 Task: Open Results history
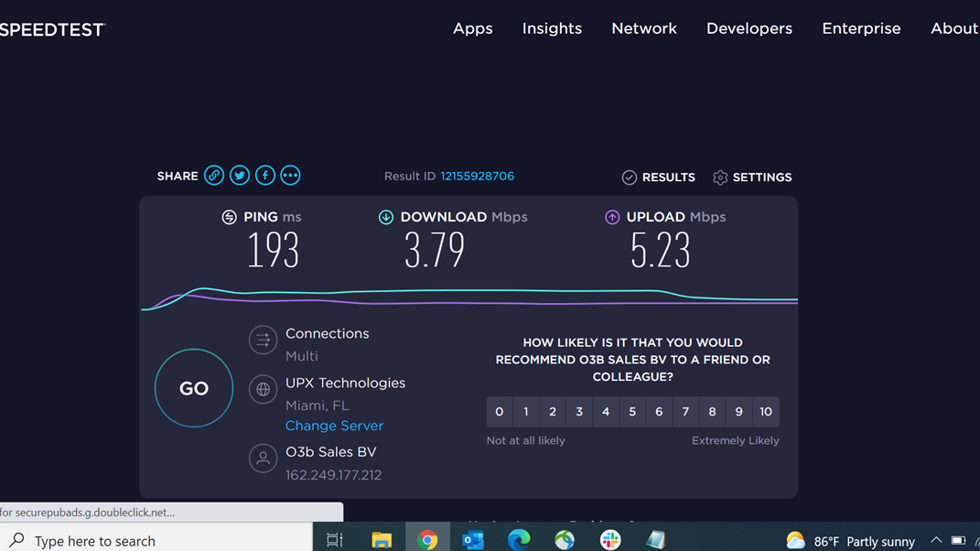pyautogui.click(x=659, y=178)
